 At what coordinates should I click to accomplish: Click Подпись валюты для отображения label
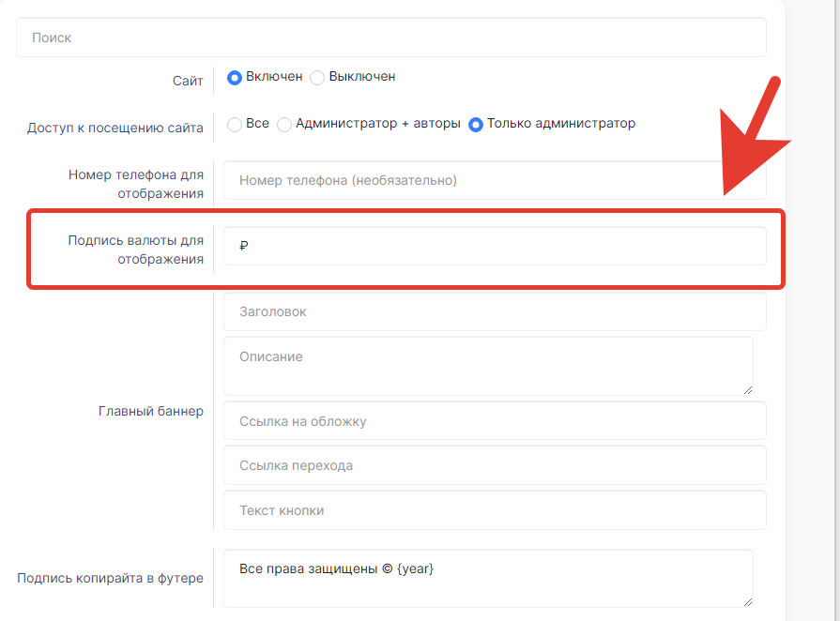[x=135, y=250]
